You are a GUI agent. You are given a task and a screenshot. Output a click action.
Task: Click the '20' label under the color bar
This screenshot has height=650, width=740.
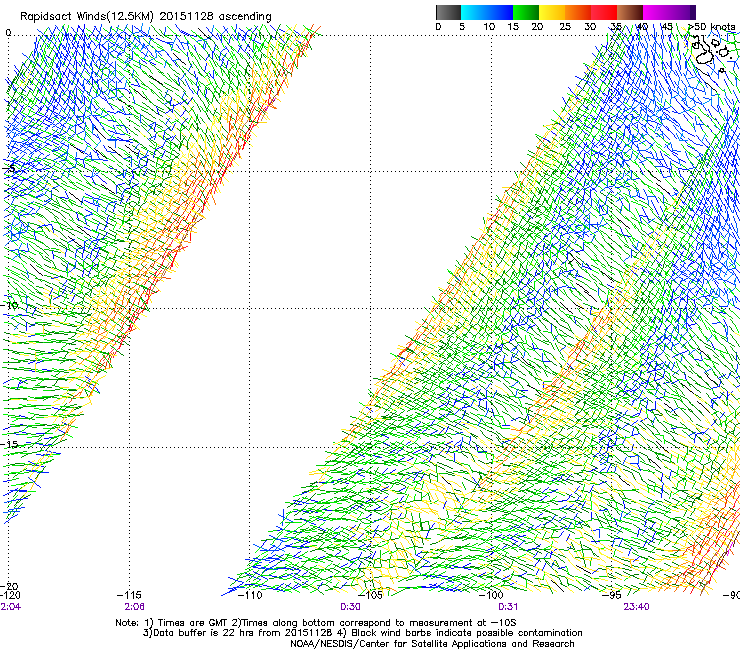pos(537,27)
